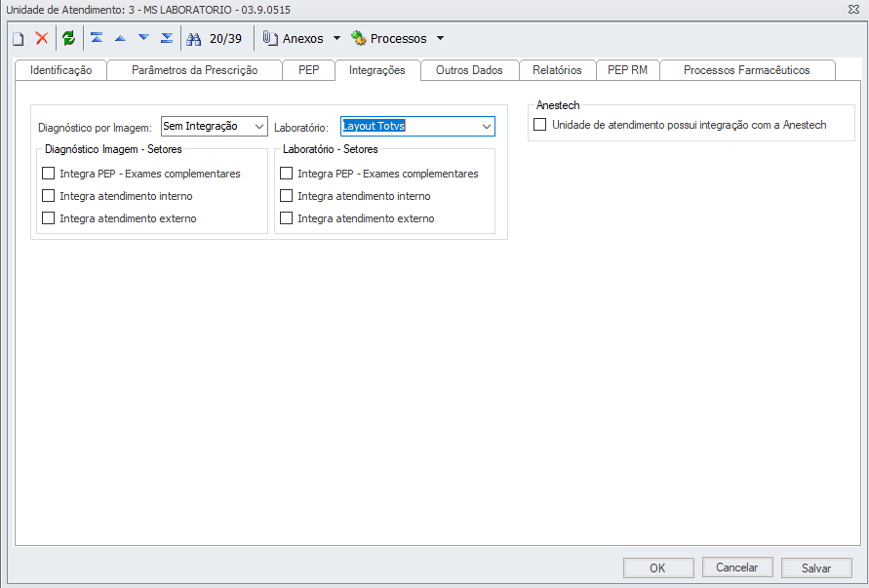Open the Parâmetros da Prescrição tab
The image size is (869, 588).
tap(194, 70)
